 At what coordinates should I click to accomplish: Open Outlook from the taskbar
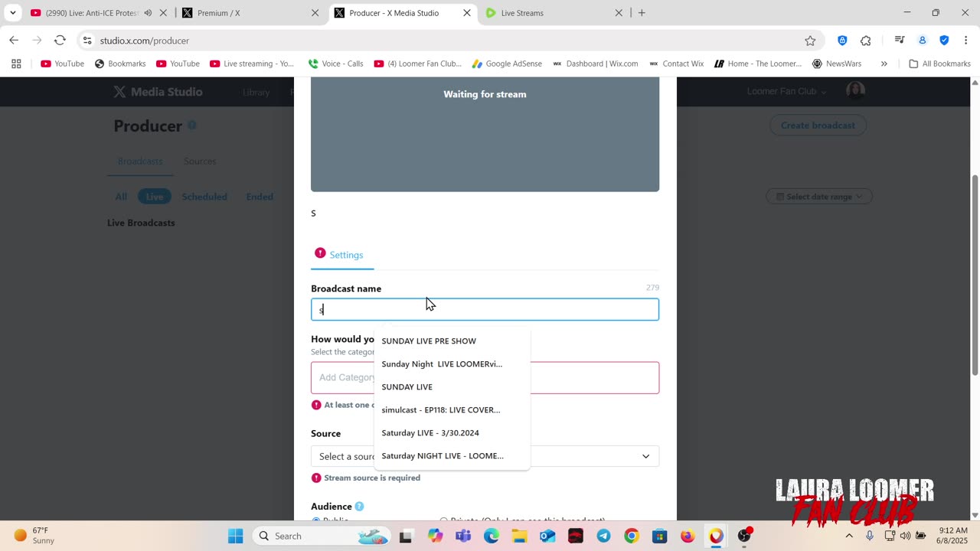[547, 536]
